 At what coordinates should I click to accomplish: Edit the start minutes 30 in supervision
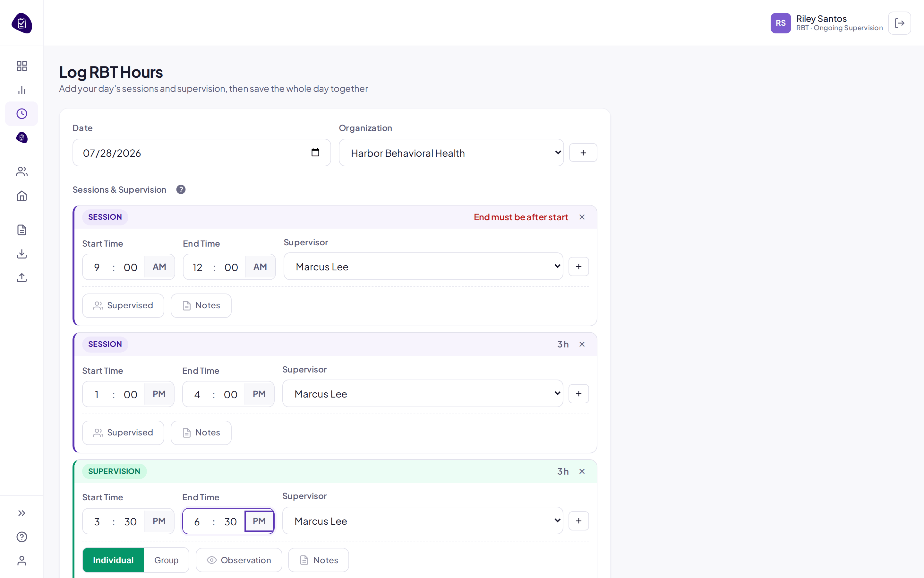(130, 521)
